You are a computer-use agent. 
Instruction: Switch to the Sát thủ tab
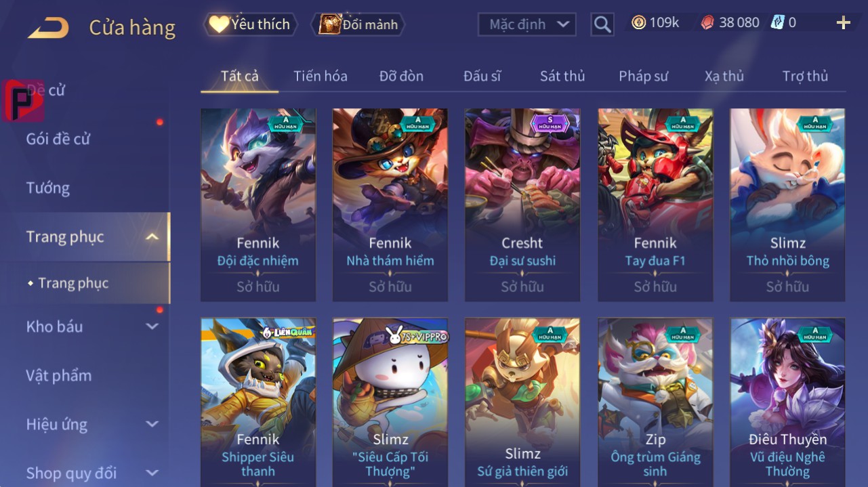562,76
